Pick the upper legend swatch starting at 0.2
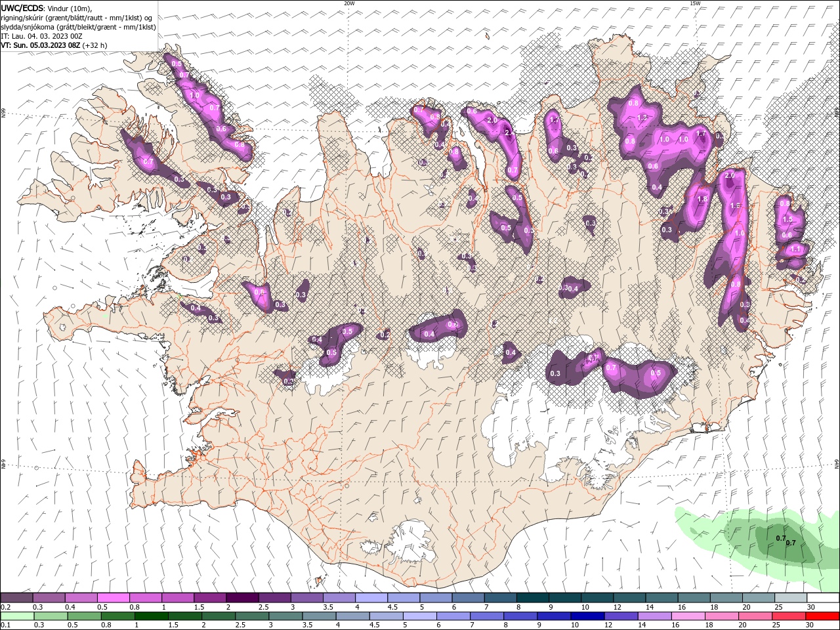 click(x=17, y=598)
